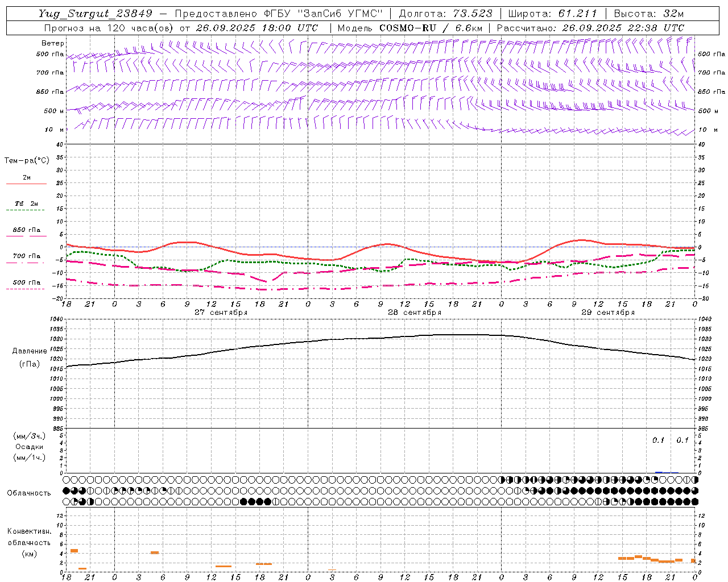Image resolution: width=728 pixels, height=582 pixels.
Task: Click the pink dashed legend line under '500 гПа'
Action: coord(26,289)
